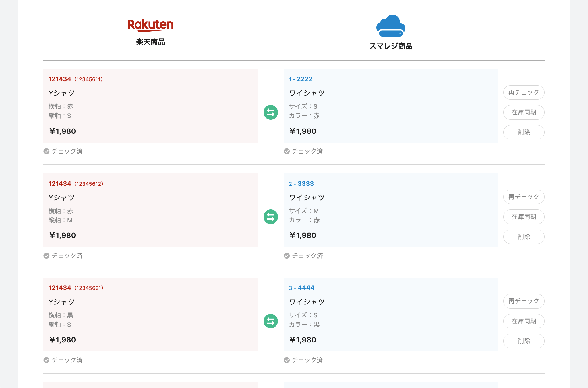588x388 pixels.
Task: Click Smaregi check mark under product 4444
Action: point(287,360)
